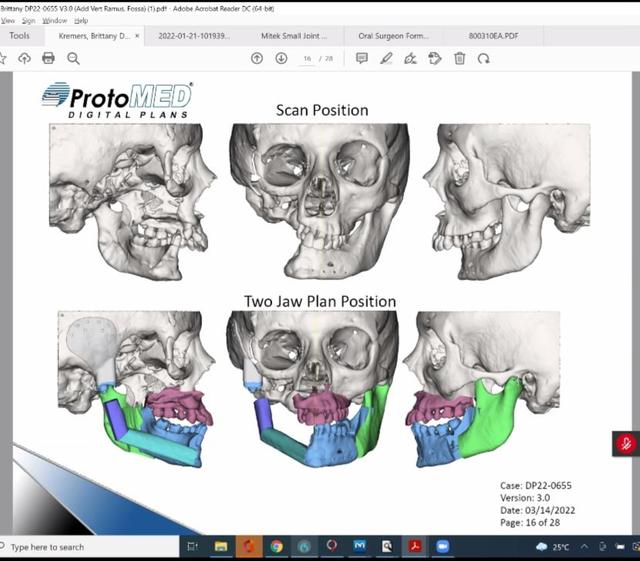Screen dimensions: 640x561
Task: Delete using the trash can icon
Action: 460,58
